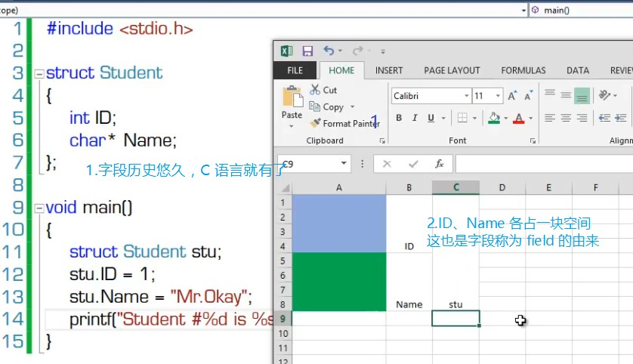Viewport: 633px width, 364px height.
Task: Open the Font dialog launcher
Action: (x=533, y=140)
